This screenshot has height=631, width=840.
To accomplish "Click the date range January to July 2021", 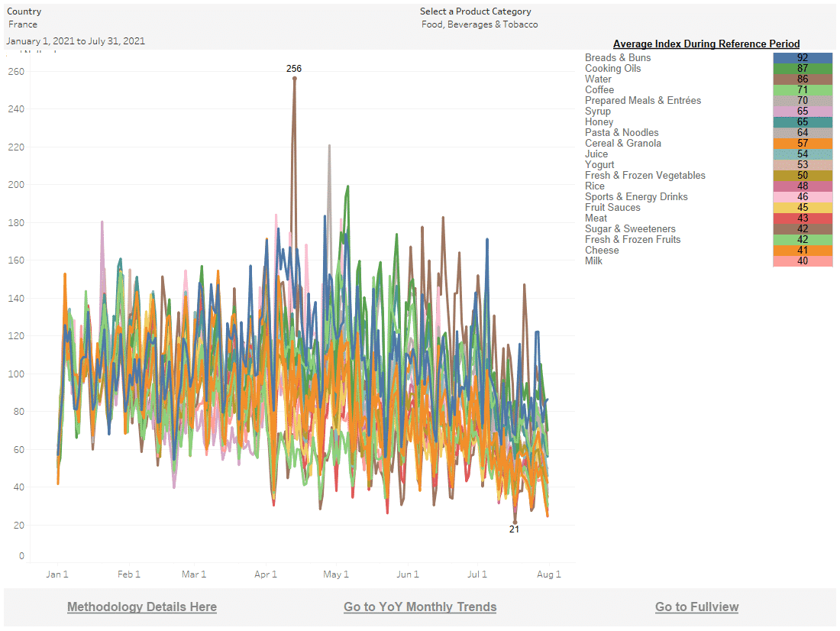I will click(x=75, y=41).
